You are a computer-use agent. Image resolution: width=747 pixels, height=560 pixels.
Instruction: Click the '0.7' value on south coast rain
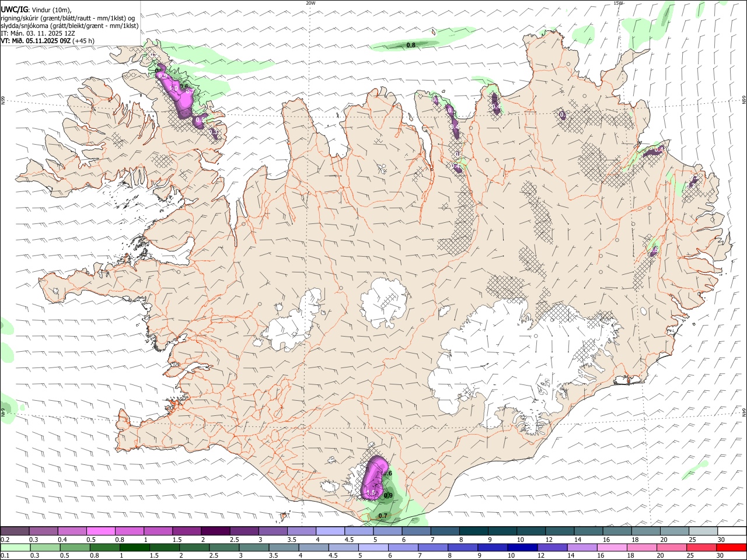click(x=383, y=516)
